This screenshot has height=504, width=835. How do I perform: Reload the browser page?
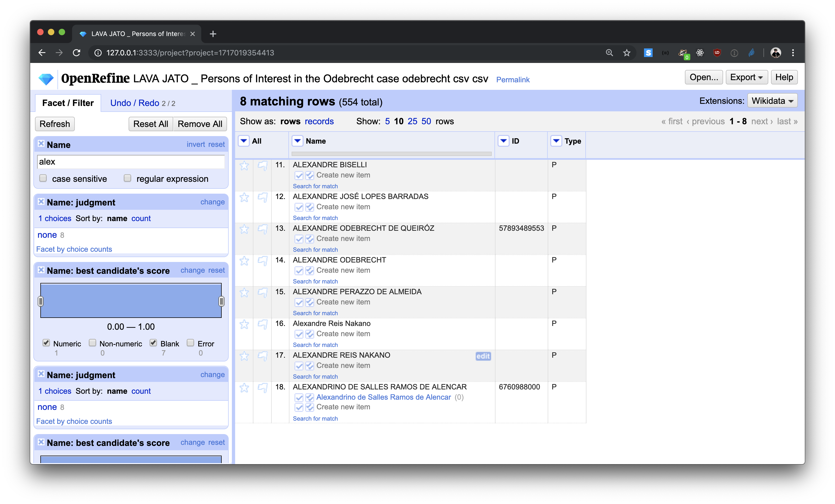pos(77,53)
